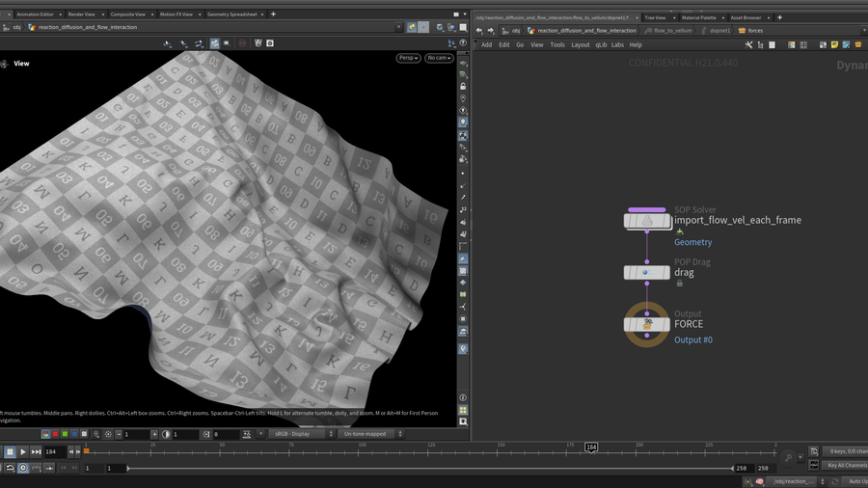The width and height of the screenshot is (868, 488).
Task: Toggle the checkerboard alpha background display
Action: [85, 435]
